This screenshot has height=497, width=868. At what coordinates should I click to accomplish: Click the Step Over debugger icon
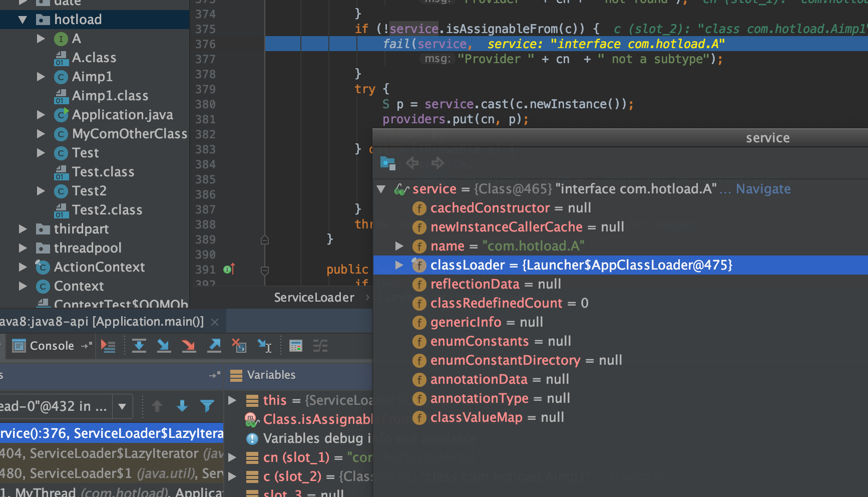click(139, 346)
